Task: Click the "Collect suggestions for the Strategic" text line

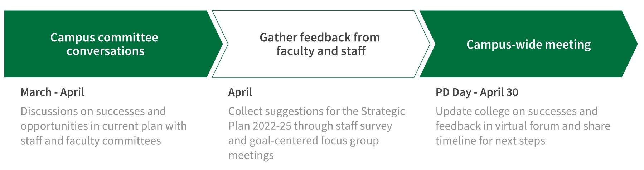Action: pos(316,111)
